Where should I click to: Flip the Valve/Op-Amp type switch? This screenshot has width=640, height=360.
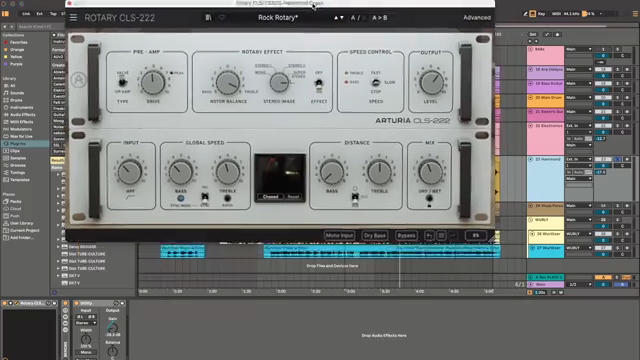click(122, 82)
